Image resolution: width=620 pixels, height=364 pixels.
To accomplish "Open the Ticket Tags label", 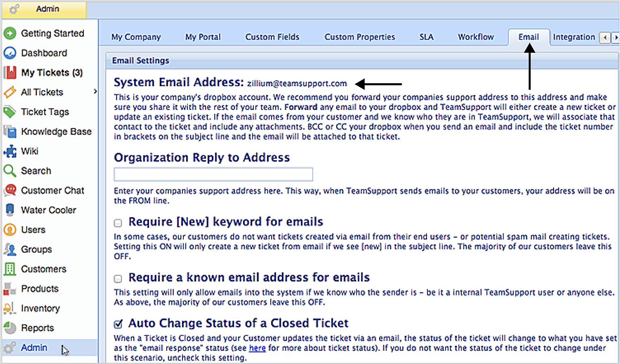I will point(45,112).
